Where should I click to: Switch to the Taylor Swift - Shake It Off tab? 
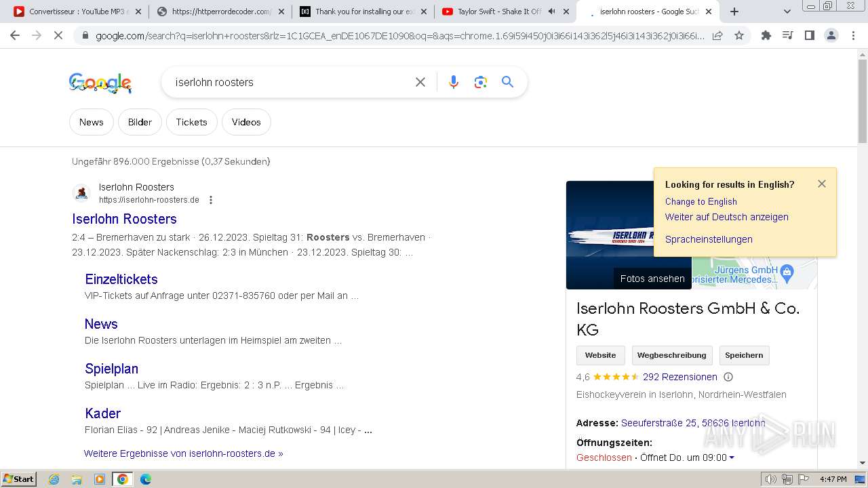(x=506, y=12)
